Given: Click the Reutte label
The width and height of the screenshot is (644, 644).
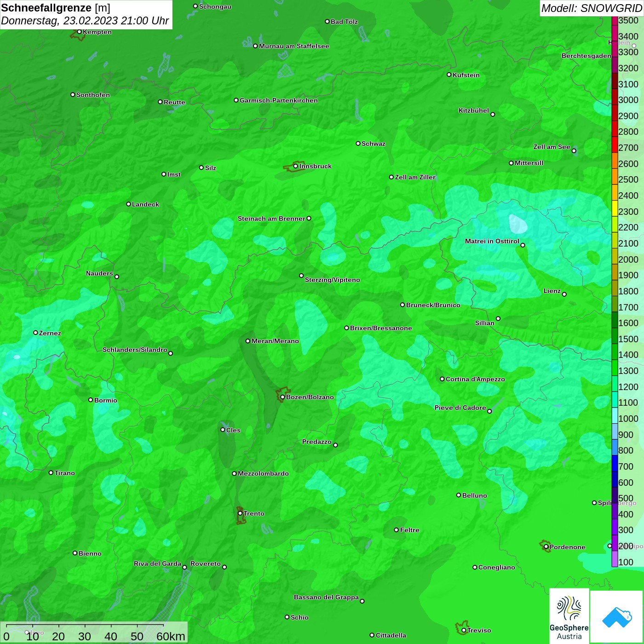Looking at the screenshot, I should click(x=174, y=102).
